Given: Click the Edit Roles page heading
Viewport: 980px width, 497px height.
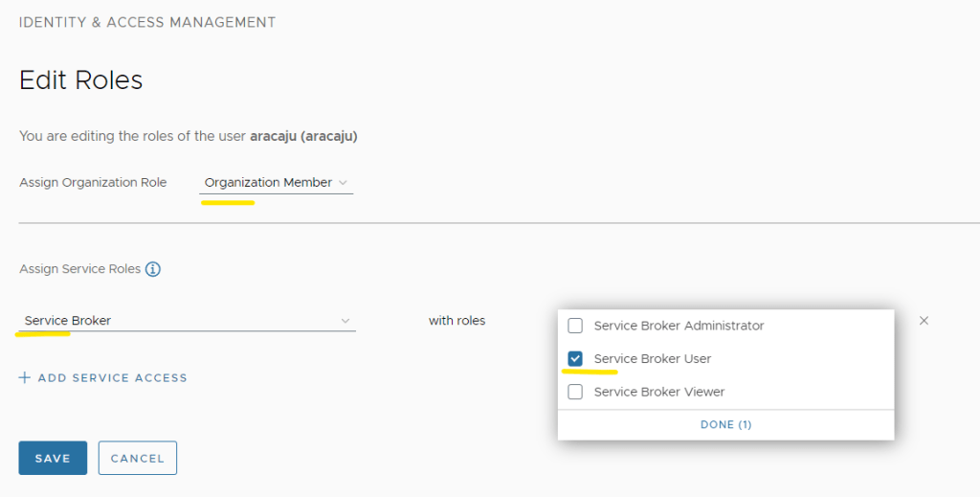Looking at the screenshot, I should pos(81,80).
